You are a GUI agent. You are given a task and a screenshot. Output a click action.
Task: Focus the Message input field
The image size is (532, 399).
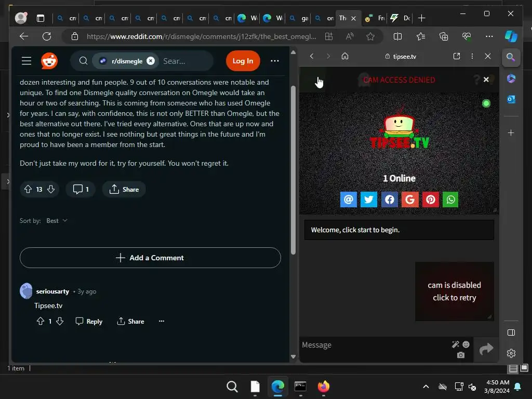pyautogui.click(x=375, y=345)
